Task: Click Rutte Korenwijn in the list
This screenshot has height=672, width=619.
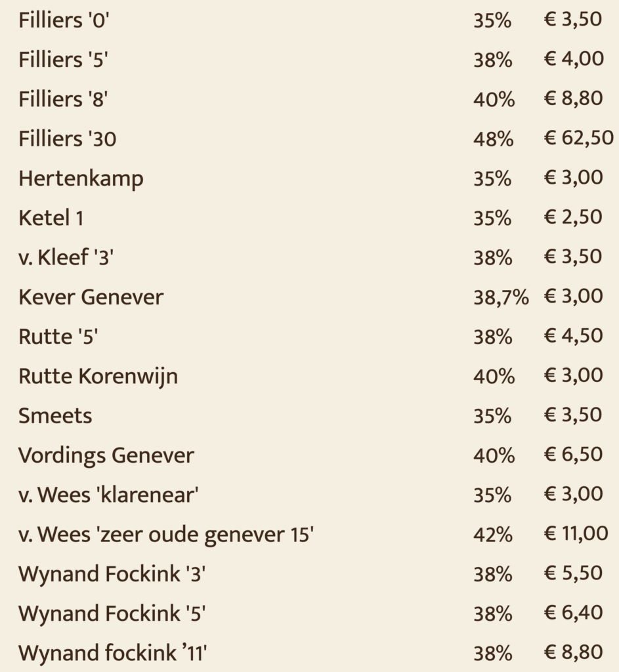Action: click(98, 377)
